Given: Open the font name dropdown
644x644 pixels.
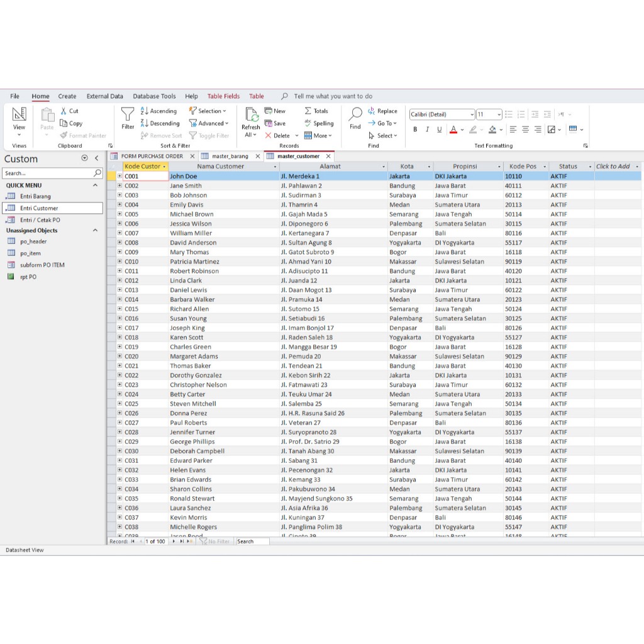Looking at the screenshot, I should [x=472, y=114].
